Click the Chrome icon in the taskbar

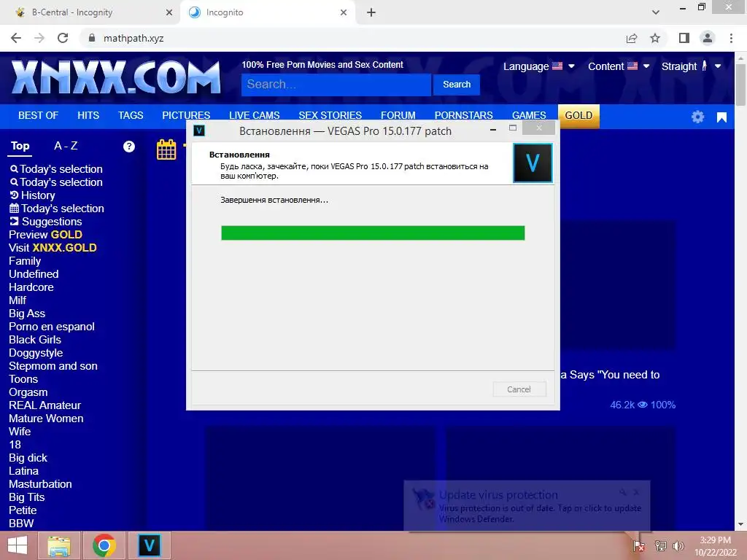104,545
